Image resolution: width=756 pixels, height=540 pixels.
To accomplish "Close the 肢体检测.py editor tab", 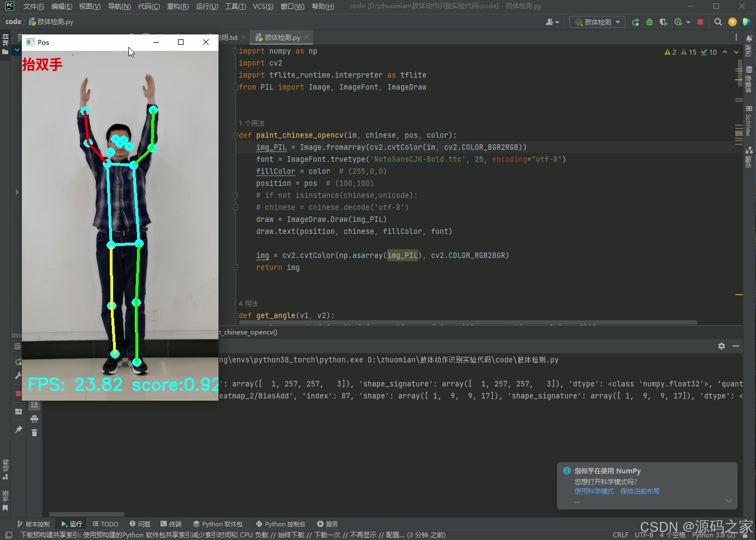I will [x=306, y=37].
